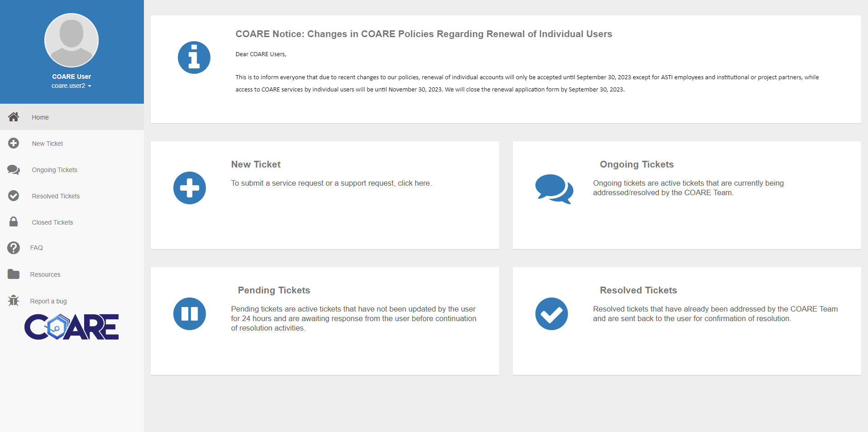This screenshot has height=432, width=868.
Task: Expand the coare.user2 account dropdown
Action: tap(72, 86)
